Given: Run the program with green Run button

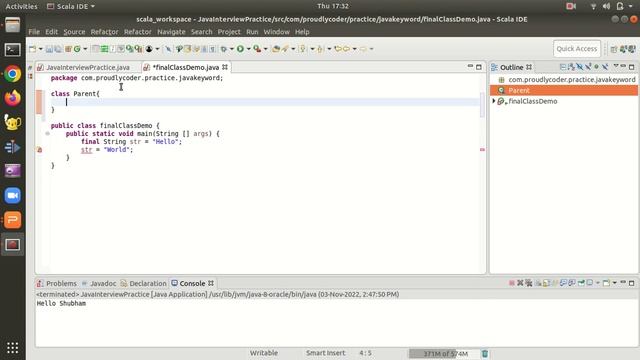Looking at the screenshot, I should (x=240, y=49).
